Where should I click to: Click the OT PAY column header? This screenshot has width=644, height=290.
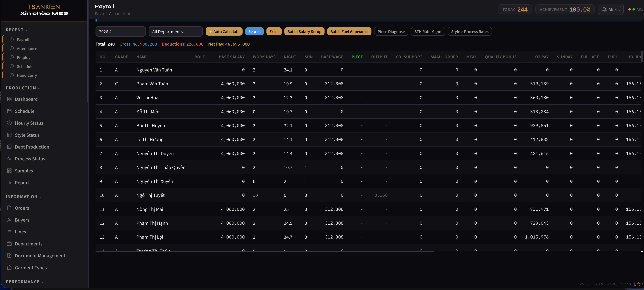[542, 57]
